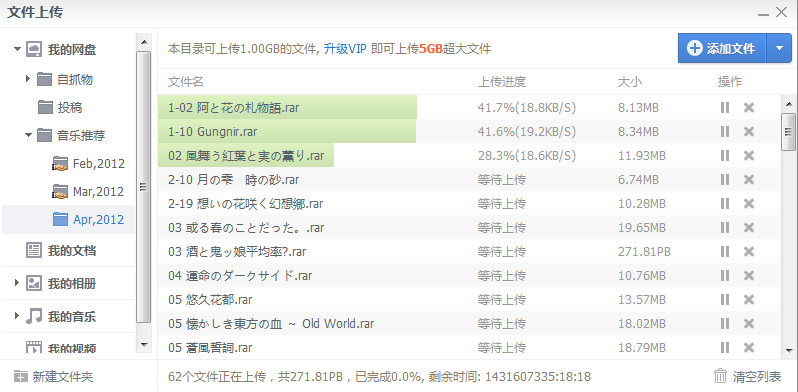
Task: Close the 文件上传 window
Action: pos(781,12)
